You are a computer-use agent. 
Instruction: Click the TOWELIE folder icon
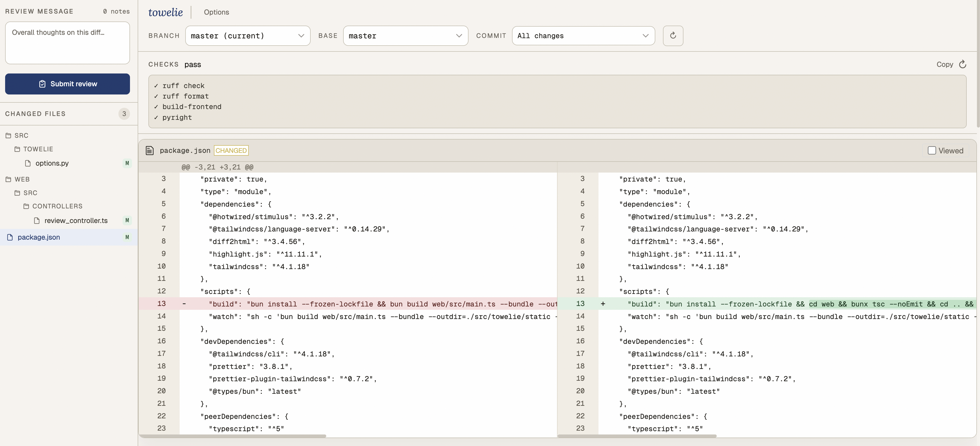(x=17, y=149)
